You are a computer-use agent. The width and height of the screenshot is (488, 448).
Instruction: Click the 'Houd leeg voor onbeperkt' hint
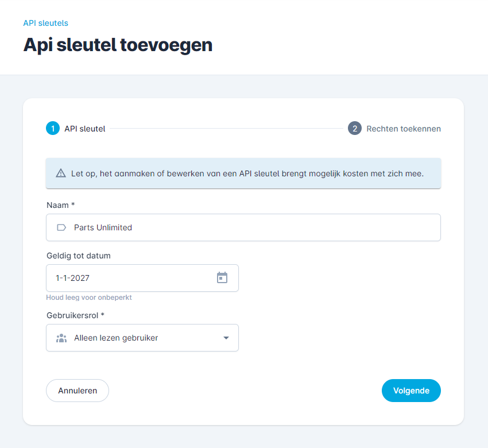88,298
